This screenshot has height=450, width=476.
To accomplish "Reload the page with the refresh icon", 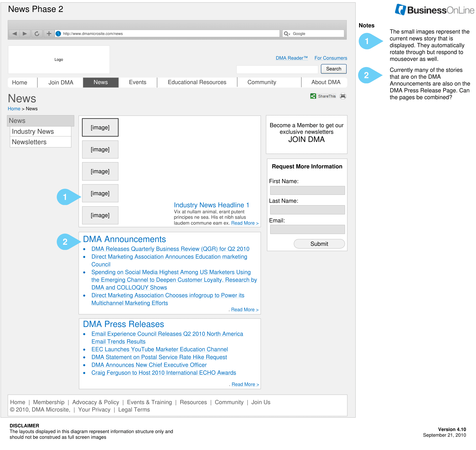I will tap(37, 34).
